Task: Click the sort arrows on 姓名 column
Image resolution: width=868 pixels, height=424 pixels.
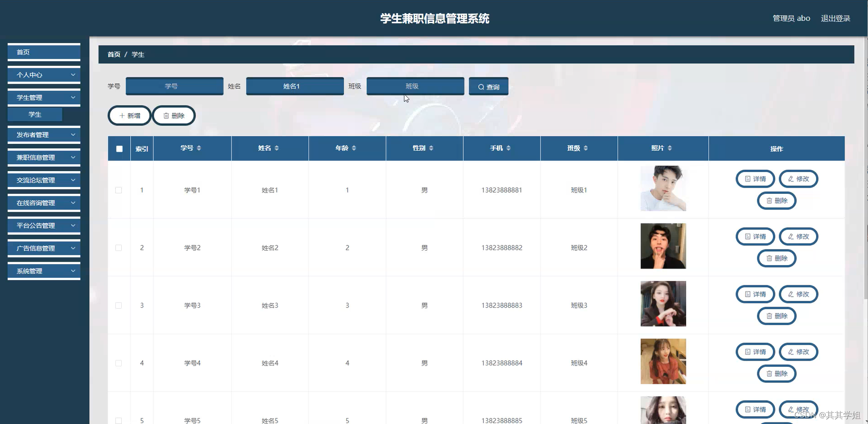Action: [x=276, y=148]
